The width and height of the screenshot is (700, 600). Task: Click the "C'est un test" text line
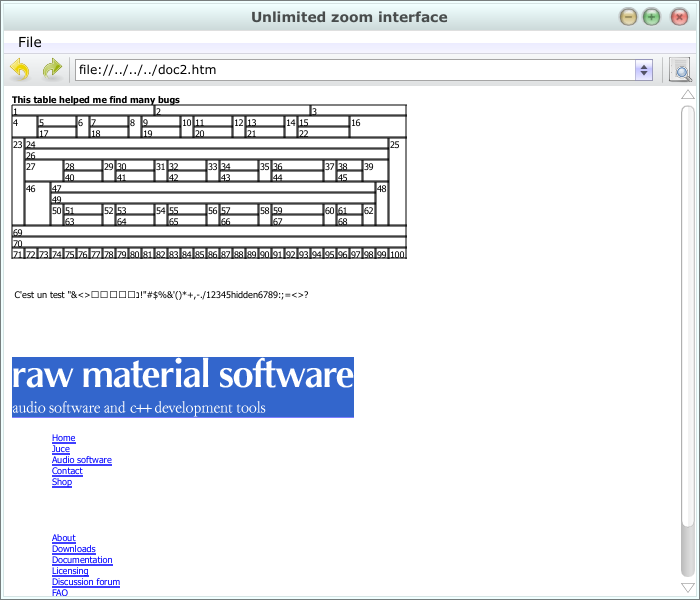(161, 295)
